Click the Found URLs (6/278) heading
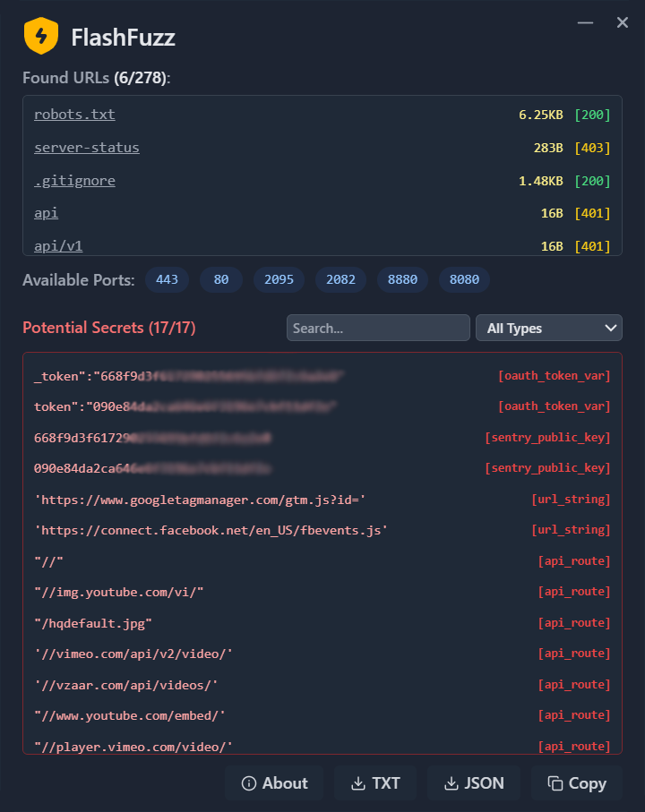The width and height of the screenshot is (645, 812). click(x=97, y=78)
